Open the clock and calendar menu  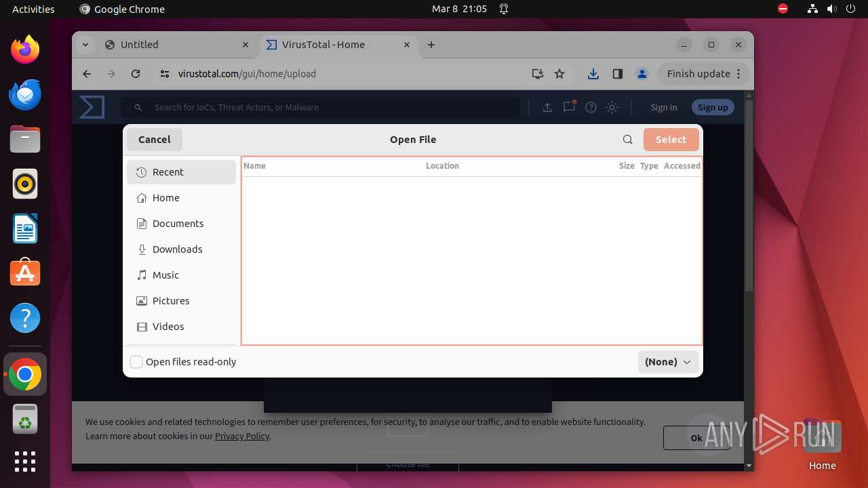(459, 9)
